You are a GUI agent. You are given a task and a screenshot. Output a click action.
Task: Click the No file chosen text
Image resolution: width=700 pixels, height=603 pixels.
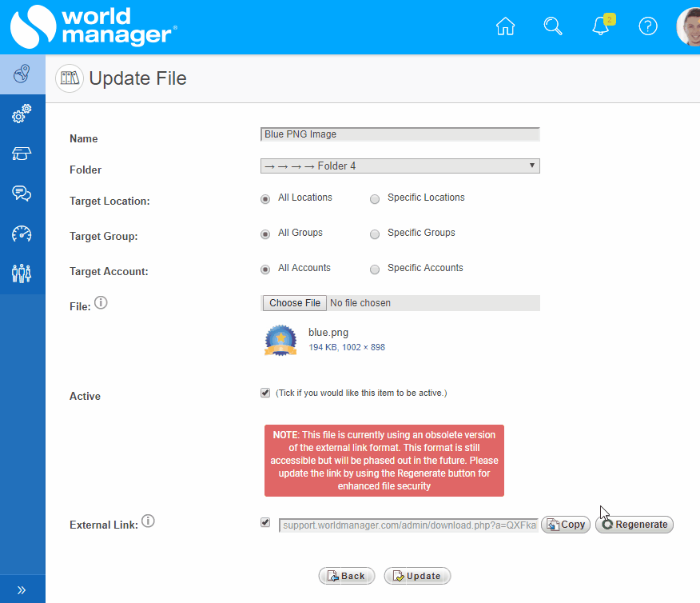click(x=360, y=303)
